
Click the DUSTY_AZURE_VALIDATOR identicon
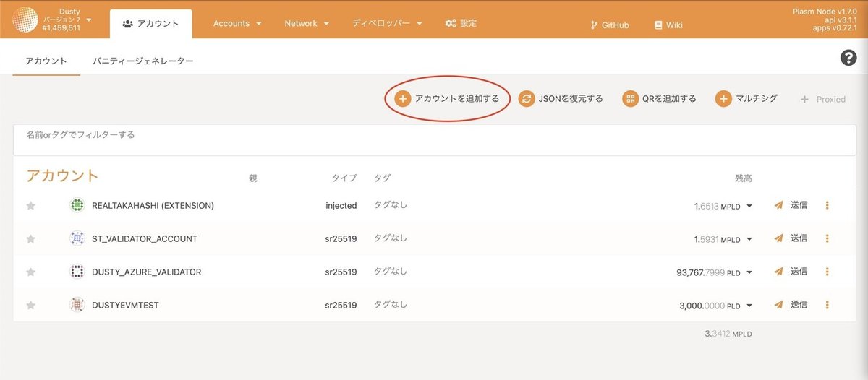point(77,272)
